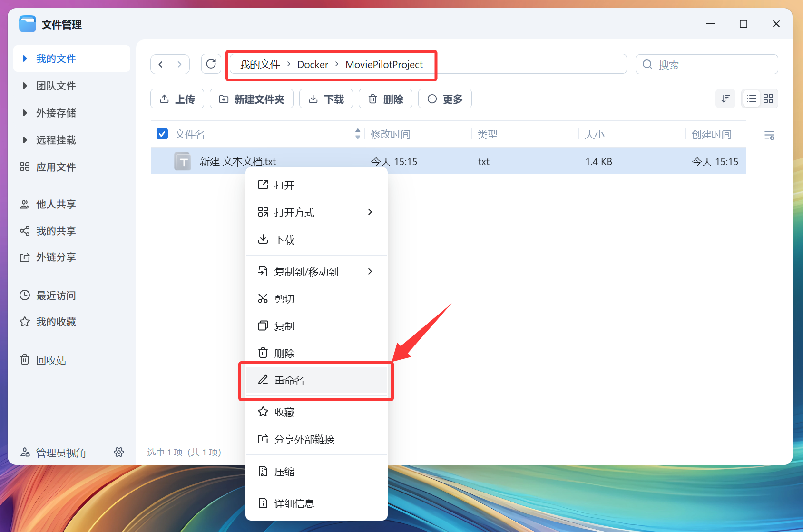Open settings gear in sidebar footer
The image size is (803, 532).
[x=119, y=452]
